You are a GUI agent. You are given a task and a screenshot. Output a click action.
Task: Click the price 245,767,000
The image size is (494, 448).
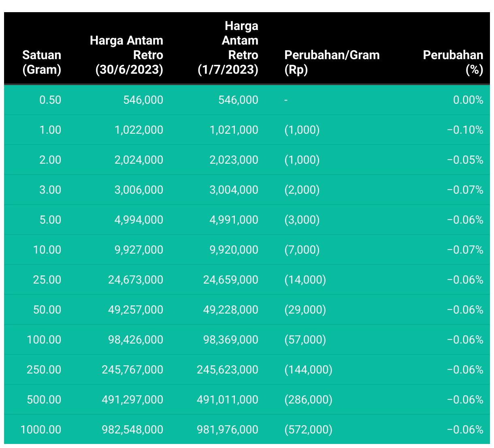coord(132,370)
